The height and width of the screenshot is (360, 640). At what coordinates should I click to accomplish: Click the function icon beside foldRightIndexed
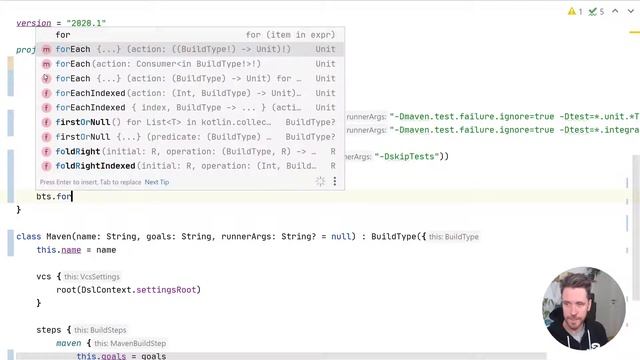(x=47, y=166)
